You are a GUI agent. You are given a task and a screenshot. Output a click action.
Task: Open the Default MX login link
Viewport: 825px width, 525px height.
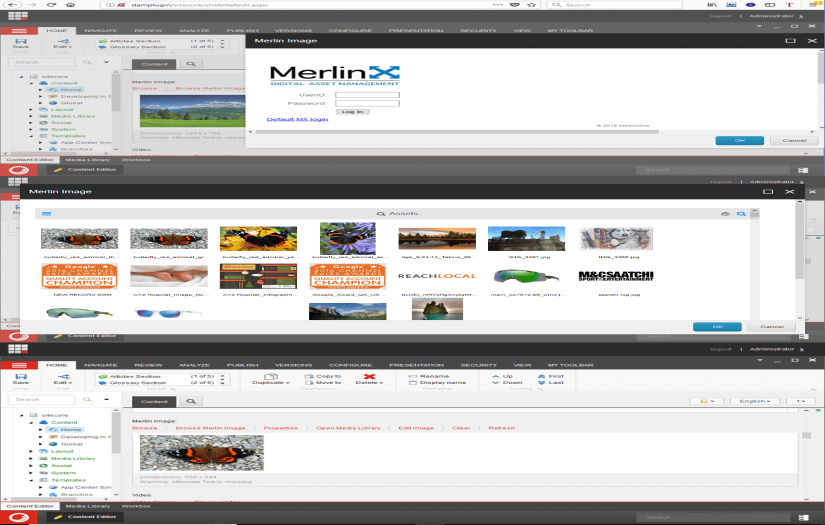[x=297, y=119]
